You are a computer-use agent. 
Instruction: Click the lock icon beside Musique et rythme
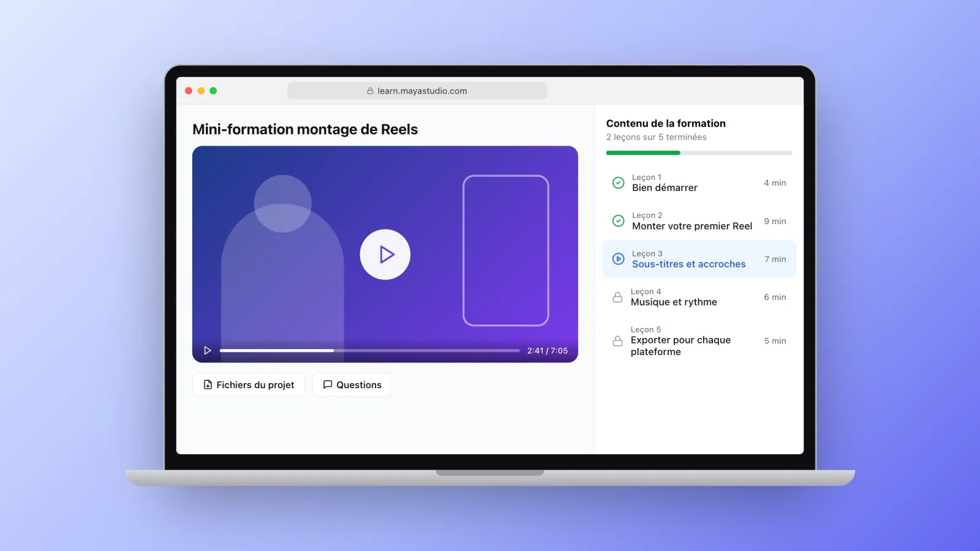(x=617, y=297)
